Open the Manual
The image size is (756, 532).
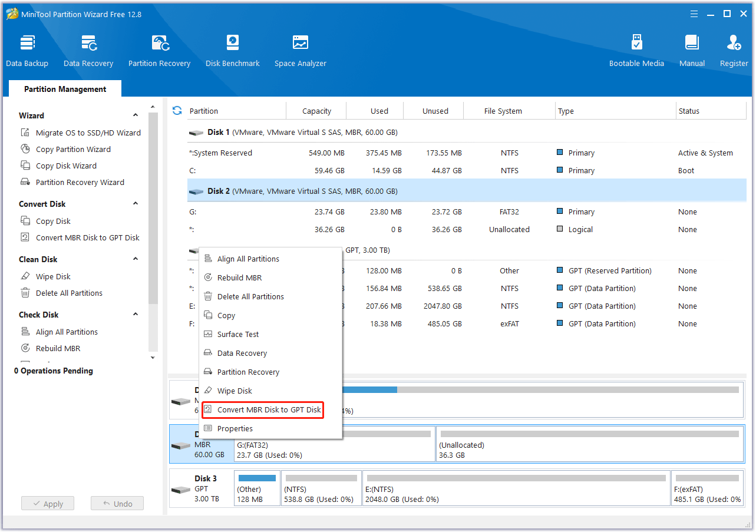tap(692, 51)
